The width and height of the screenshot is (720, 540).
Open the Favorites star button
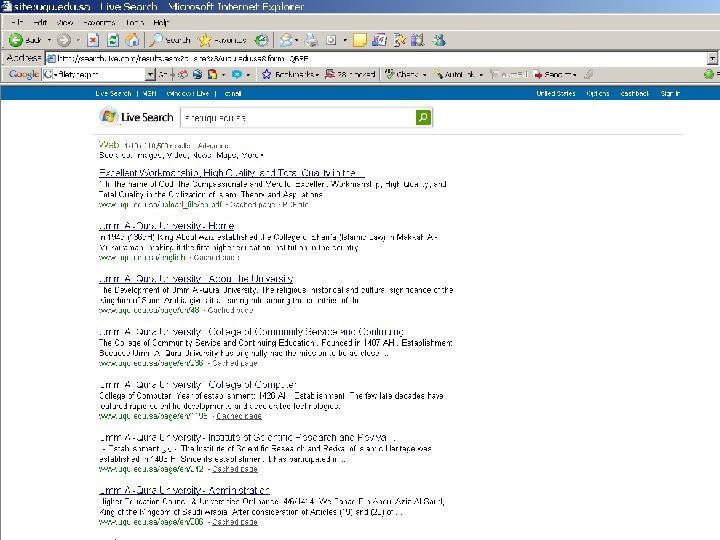point(222,40)
